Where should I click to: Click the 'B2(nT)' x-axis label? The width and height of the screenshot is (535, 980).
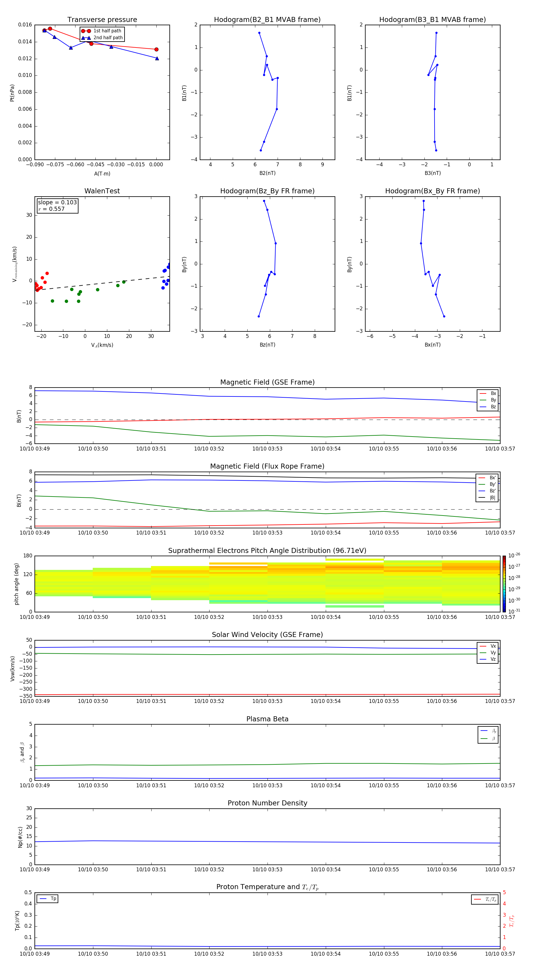267,173
